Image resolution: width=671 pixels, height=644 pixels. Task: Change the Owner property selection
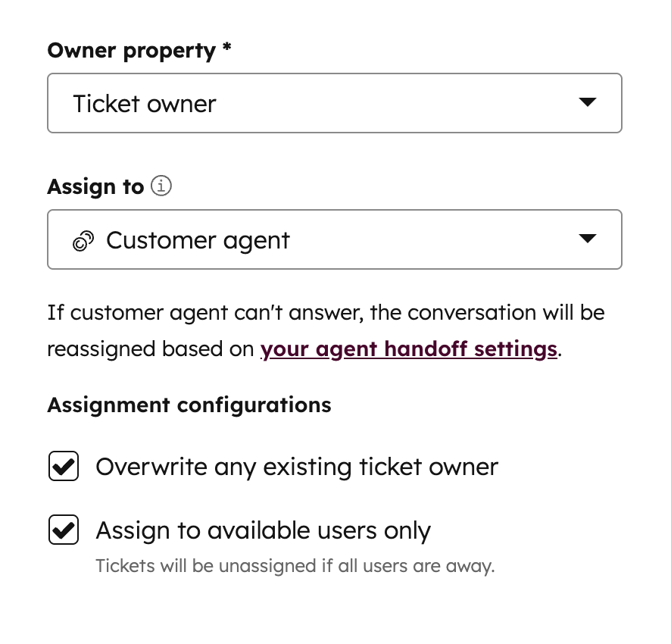[x=334, y=102]
